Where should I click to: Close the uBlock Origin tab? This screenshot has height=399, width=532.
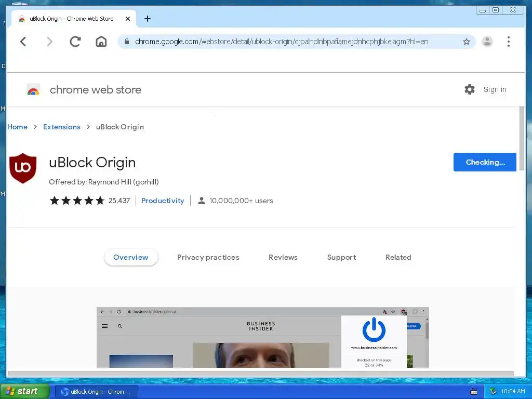tap(128, 19)
